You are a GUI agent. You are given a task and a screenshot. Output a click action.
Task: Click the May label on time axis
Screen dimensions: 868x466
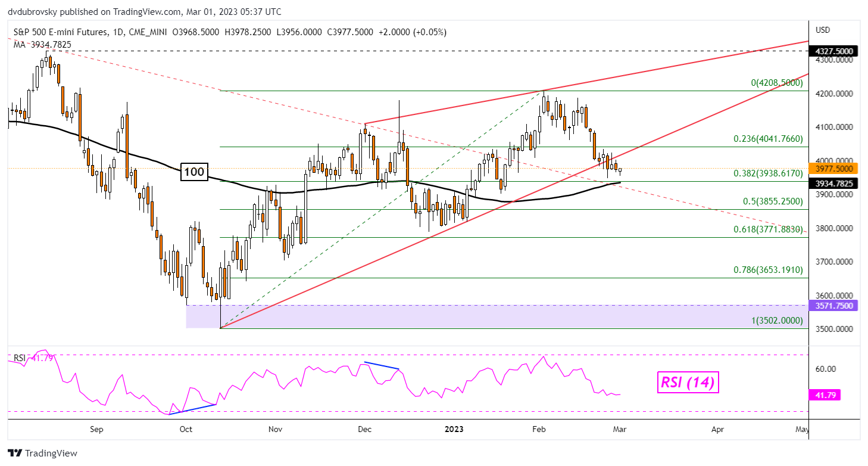click(x=802, y=428)
